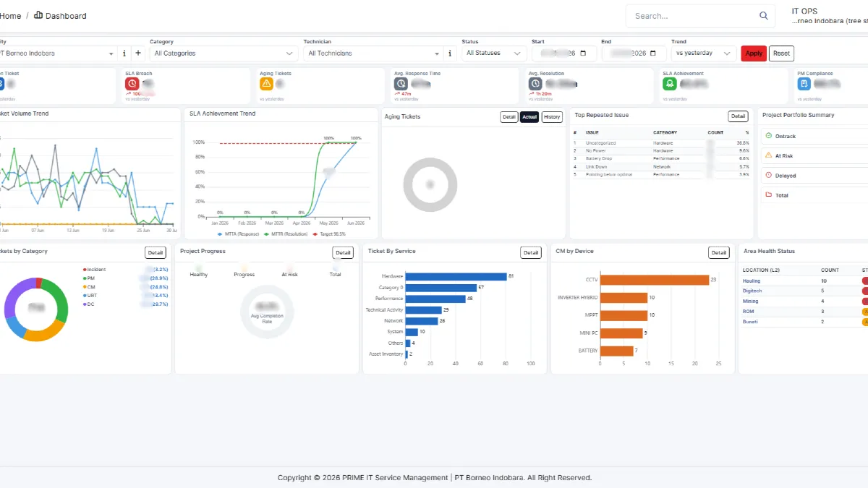Viewport: 868px width, 488px height.
Task: Click in the Search input field
Action: (693, 16)
